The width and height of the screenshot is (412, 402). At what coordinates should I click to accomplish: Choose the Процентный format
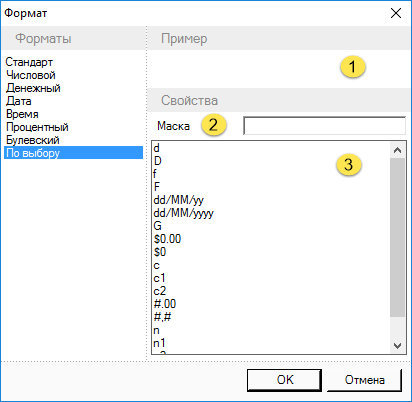click(37, 127)
